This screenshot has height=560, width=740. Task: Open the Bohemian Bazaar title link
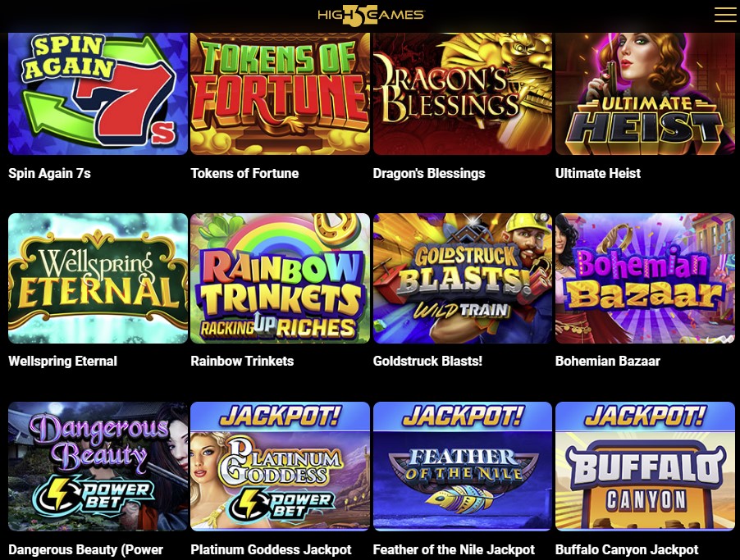[608, 361]
